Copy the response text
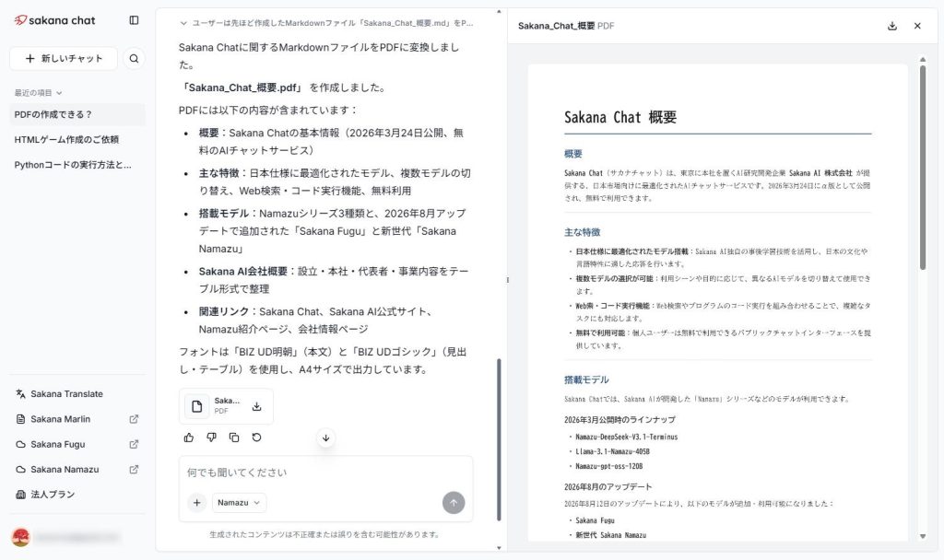This screenshot has height=560, width=944. pos(234,437)
